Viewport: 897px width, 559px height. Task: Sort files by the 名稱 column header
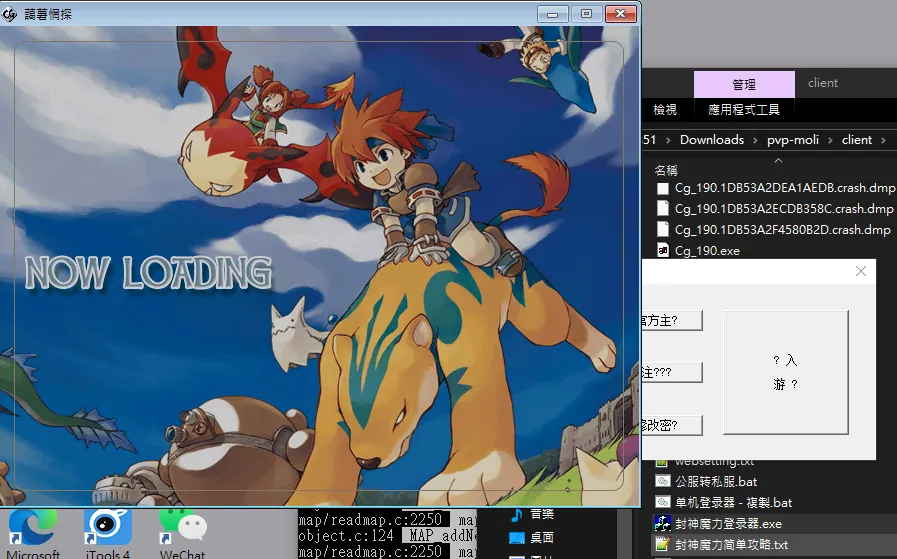click(666, 170)
